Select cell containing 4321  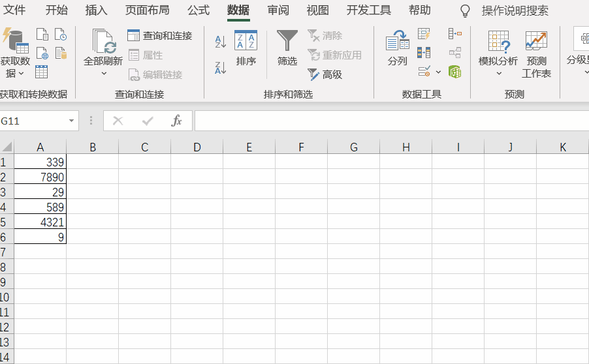point(40,222)
